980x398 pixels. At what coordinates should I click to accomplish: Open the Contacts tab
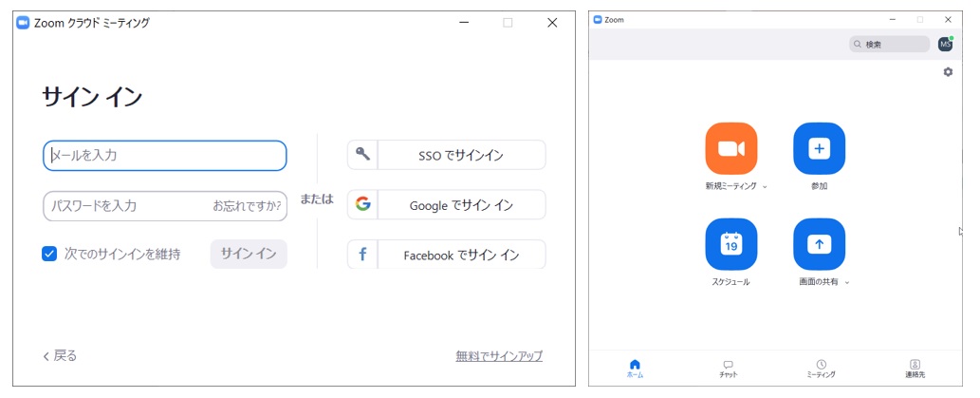915,369
